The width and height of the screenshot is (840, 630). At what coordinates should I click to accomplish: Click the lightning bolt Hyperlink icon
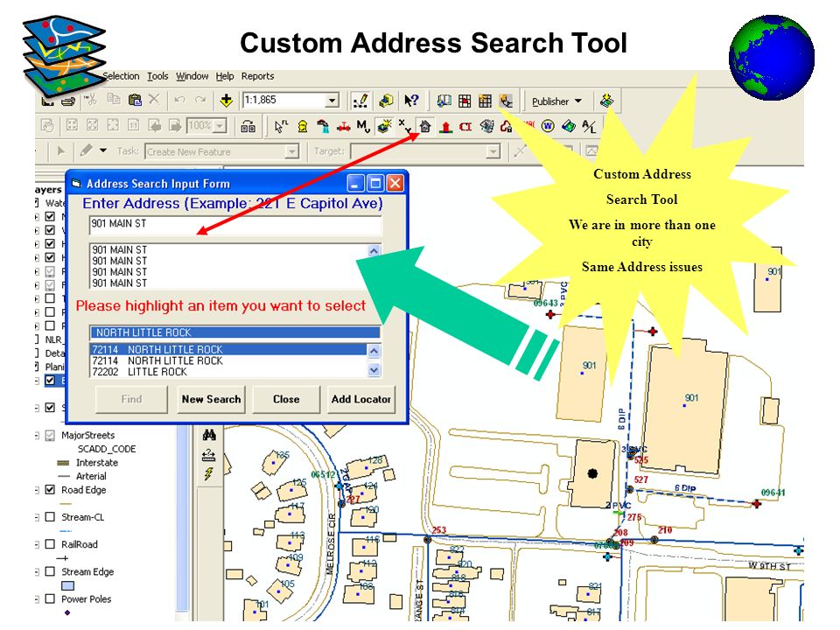coord(208,474)
